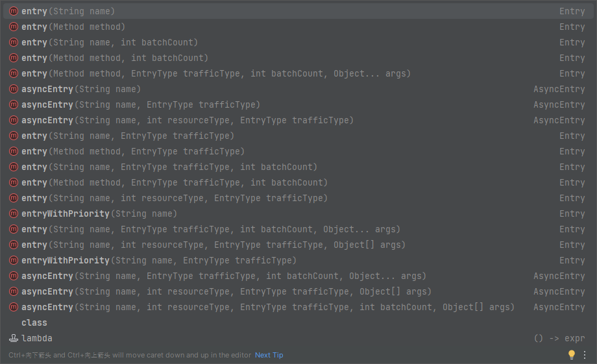The height and width of the screenshot is (364, 597).
Task: Click method icon beside entry(Method method)
Action: 14,27
